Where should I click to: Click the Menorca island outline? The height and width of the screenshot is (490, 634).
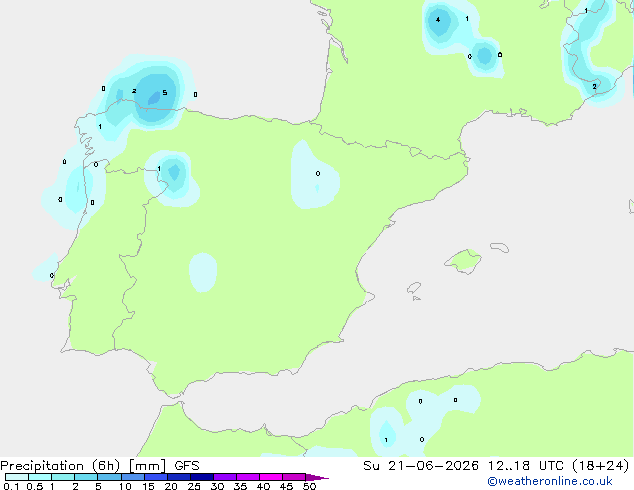click(499, 247)
